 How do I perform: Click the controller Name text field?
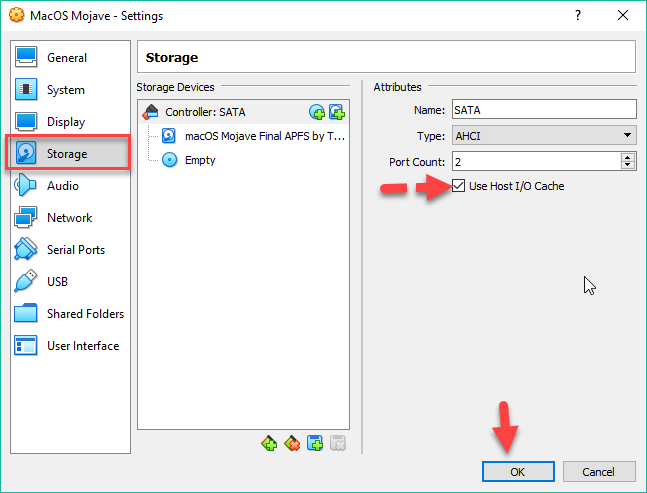click(543, 110)
